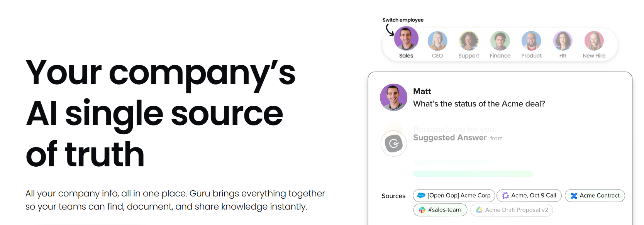Select the Support employee avatar
Image resolution: width=644 pixels, height=225 pixels.
point(469,41)
